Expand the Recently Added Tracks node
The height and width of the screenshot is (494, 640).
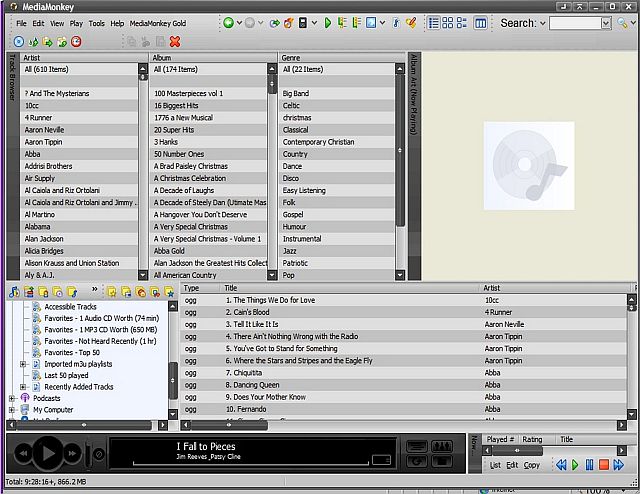tap(23, 387)
